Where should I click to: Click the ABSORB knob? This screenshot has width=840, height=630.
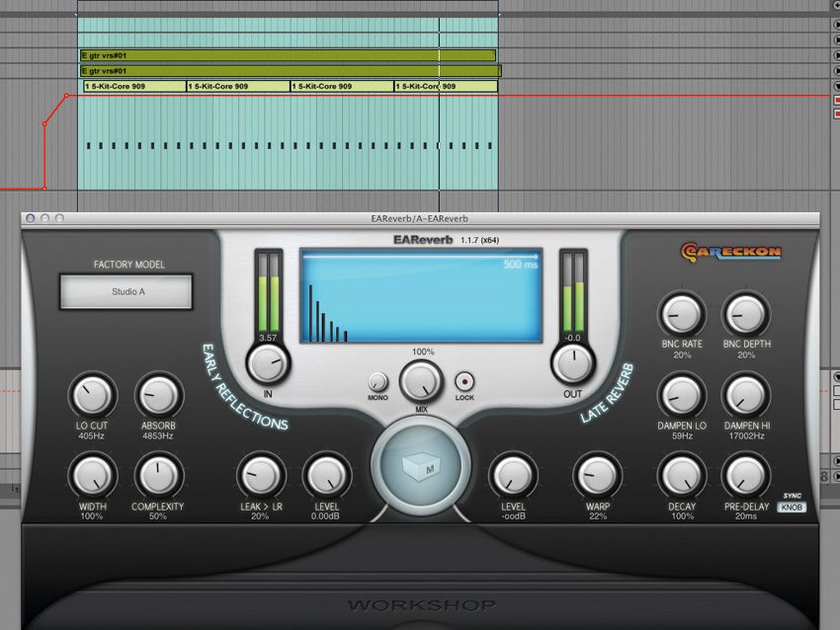point(157,395)
